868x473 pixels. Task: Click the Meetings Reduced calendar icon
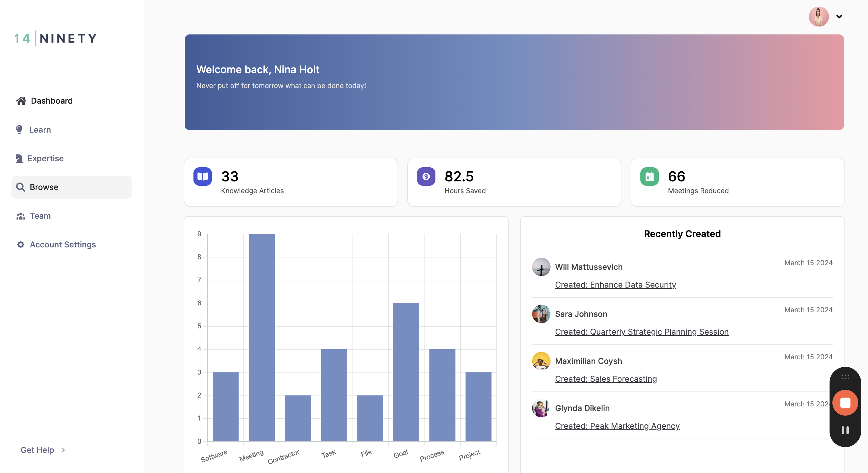click(649, 177)
